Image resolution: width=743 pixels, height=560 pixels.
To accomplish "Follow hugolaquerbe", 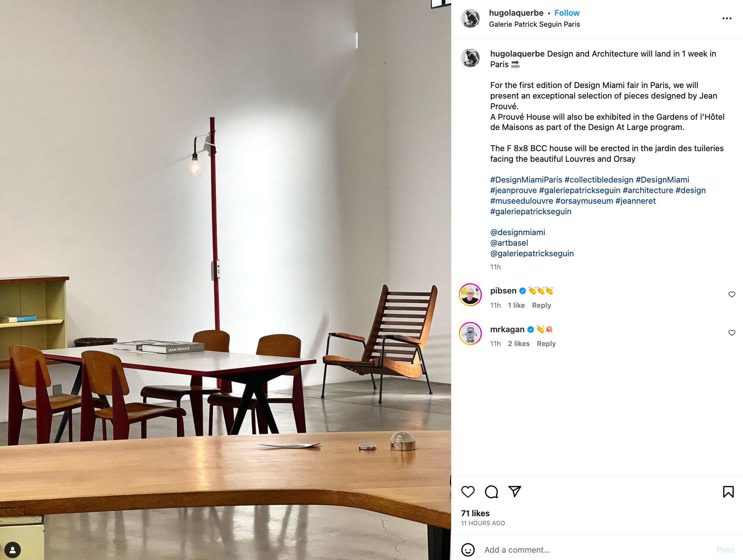I will coord(567,13).
